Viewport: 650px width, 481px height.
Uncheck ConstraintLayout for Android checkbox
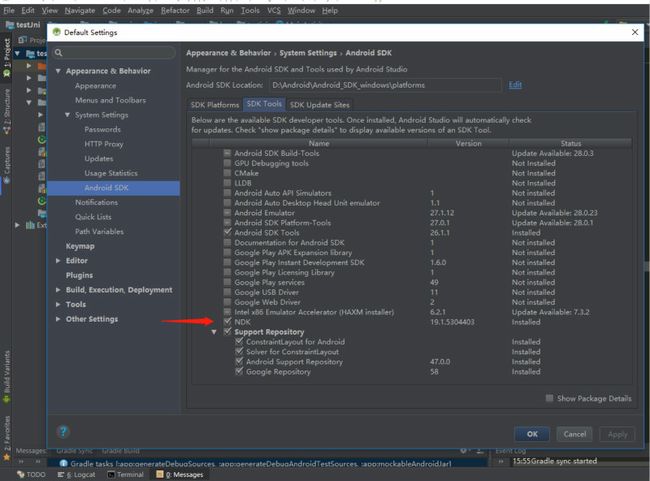[239, 342]
